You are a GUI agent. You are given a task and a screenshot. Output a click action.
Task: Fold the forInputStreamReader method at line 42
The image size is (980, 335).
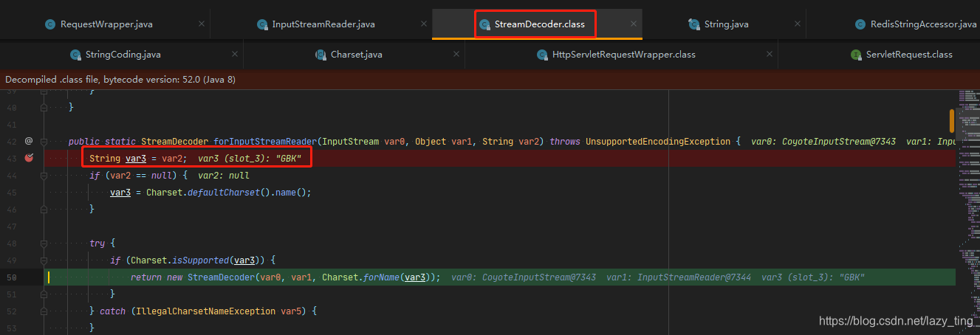coord(46,141)
